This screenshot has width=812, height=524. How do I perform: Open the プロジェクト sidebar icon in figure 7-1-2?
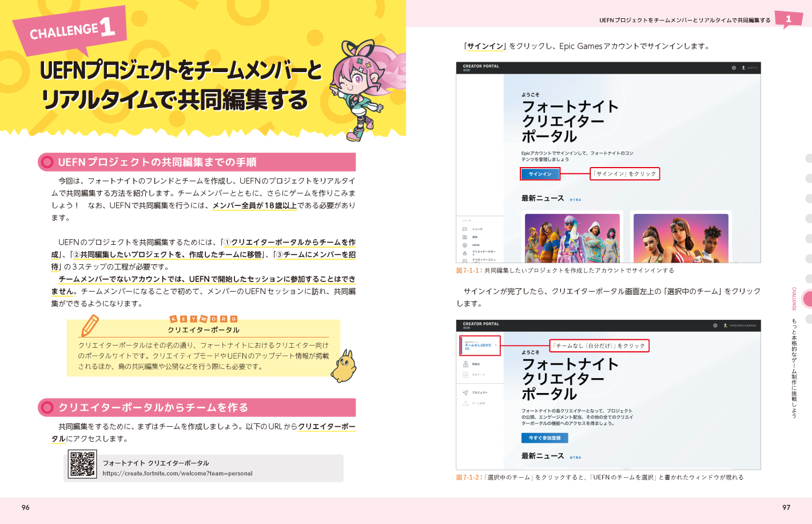point(465,392)
